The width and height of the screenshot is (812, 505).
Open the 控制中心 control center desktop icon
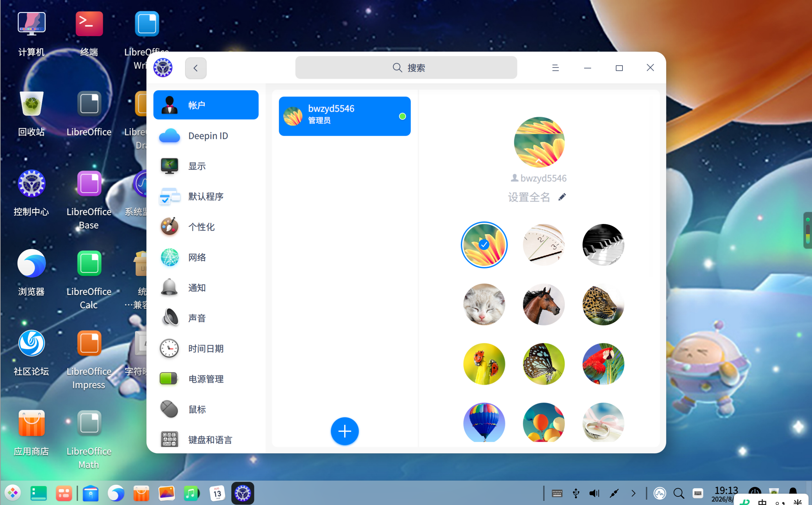tap(31, 193)
